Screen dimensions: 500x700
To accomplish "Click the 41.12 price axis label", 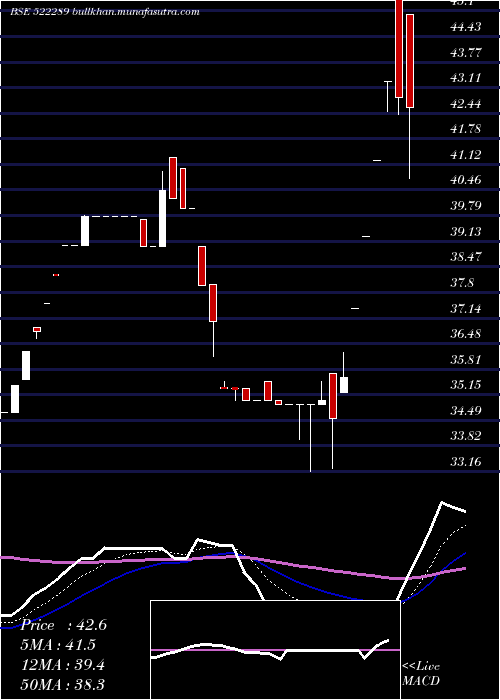I will [466, 155].
